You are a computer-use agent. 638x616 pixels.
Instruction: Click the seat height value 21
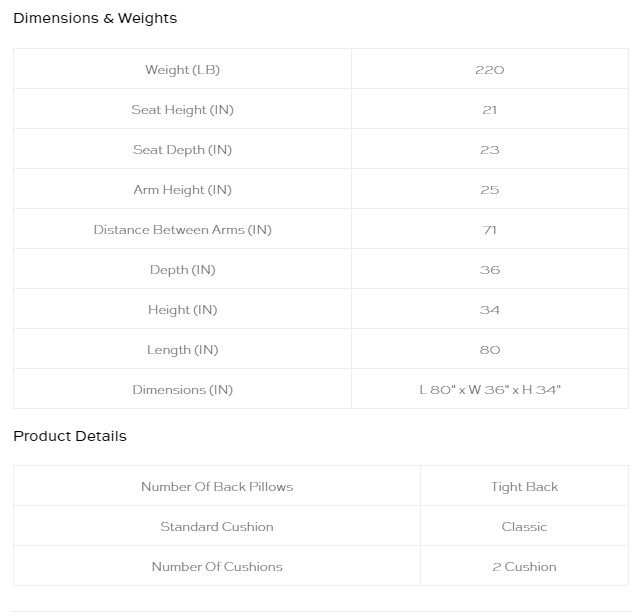coord(489,110)
